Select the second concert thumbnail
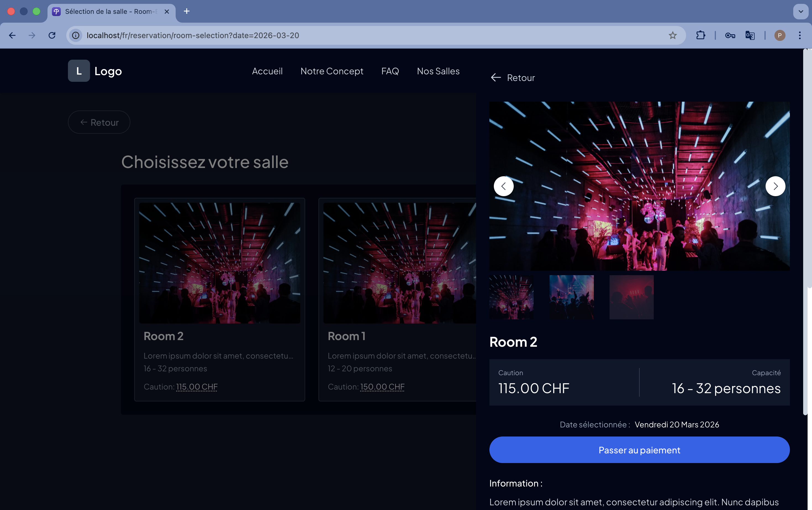 click(x=571, y=297)
